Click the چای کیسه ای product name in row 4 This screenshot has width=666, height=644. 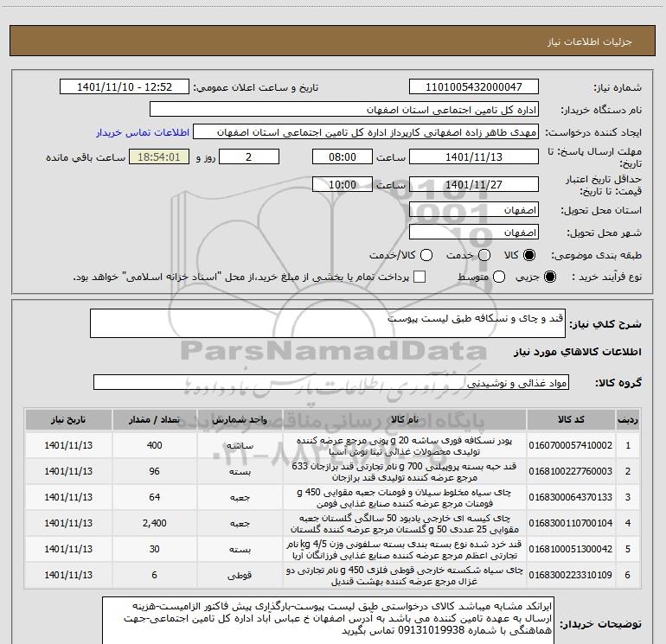coord(405,524)
